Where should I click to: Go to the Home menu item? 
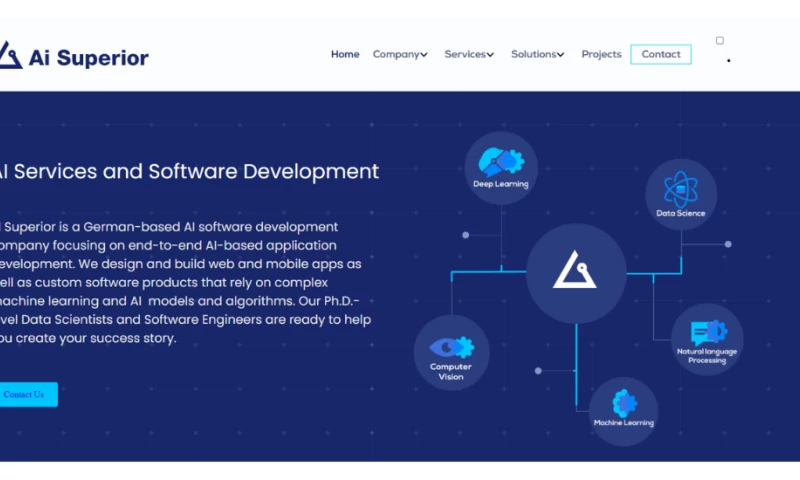(345, 55)
